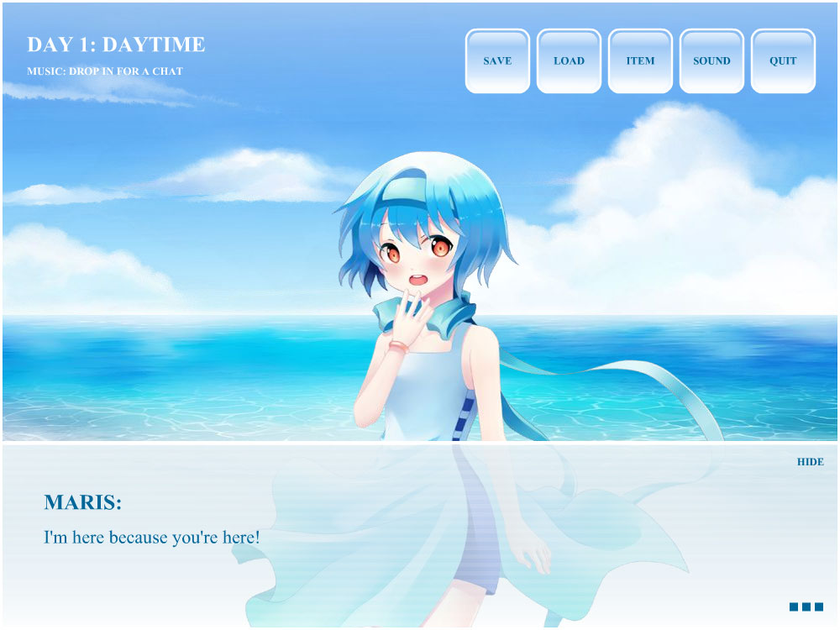The height and width of the screenshot is (630, 840).
Task: Click the music track label DROP IN FOR A CHAT
Action: click(x=105, y=72)
